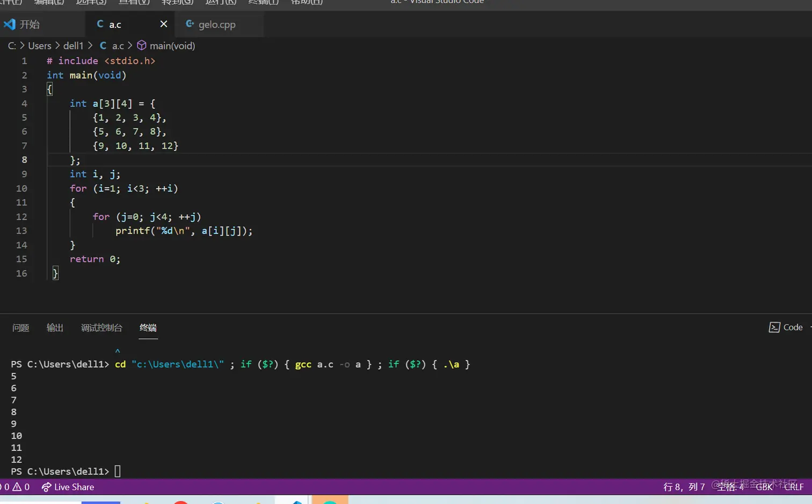Click the Live Share broadcast icon
812x504 pixels.
pos(47,487)
